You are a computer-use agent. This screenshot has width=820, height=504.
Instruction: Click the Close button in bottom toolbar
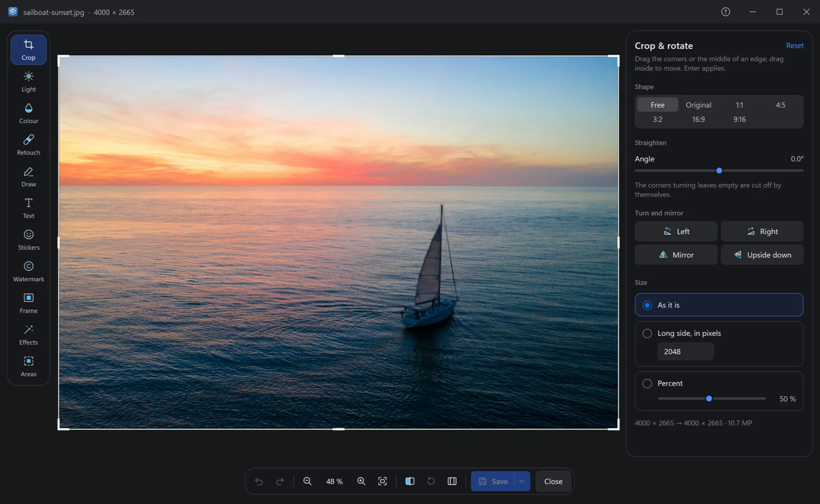[553, 481]
